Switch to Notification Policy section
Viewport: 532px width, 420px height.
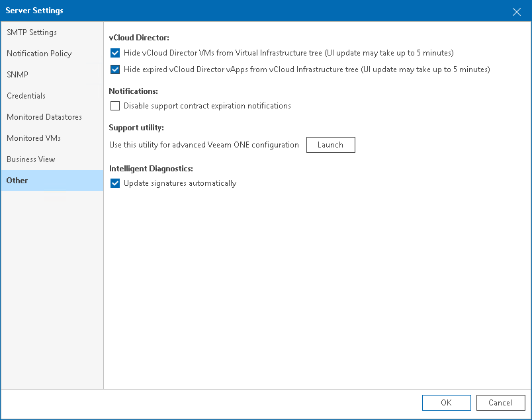click(39, 54)
